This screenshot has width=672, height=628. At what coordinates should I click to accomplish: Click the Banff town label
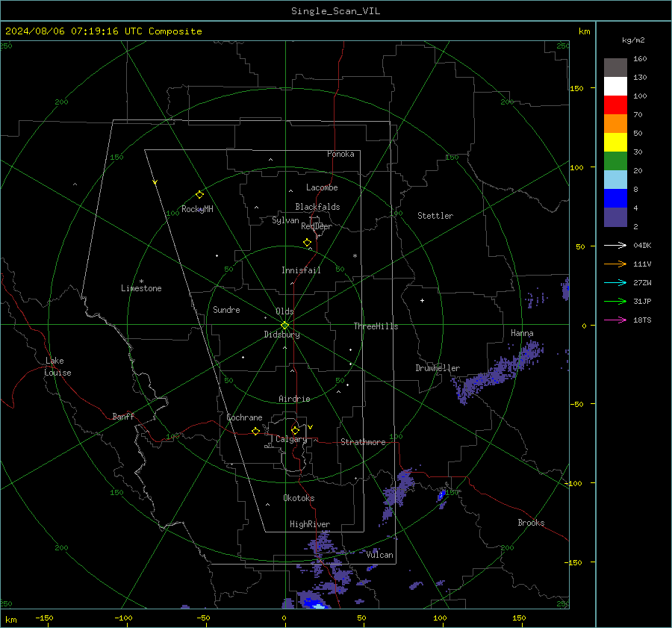[x=123, y=416]
